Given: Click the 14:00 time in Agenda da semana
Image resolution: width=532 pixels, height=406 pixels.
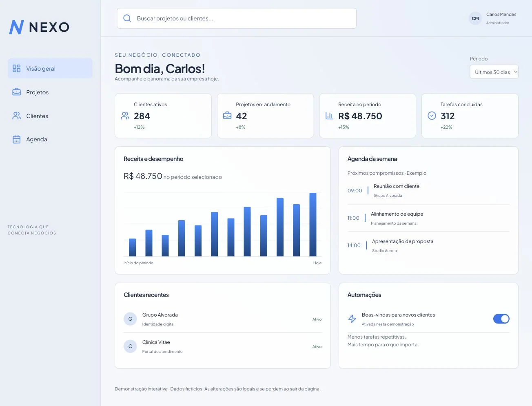Looking at the screenshot, I should 354,245.
